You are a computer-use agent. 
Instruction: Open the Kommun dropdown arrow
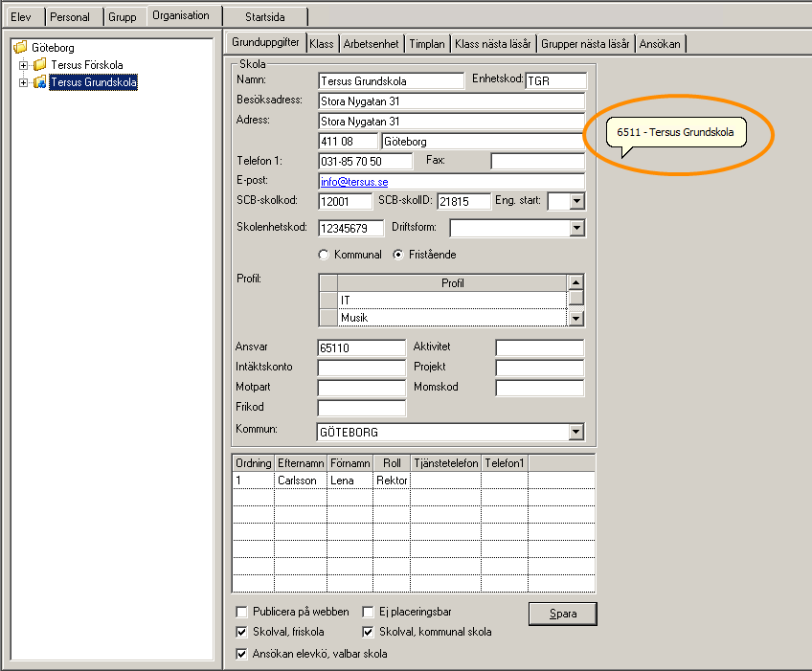[575, 432]
